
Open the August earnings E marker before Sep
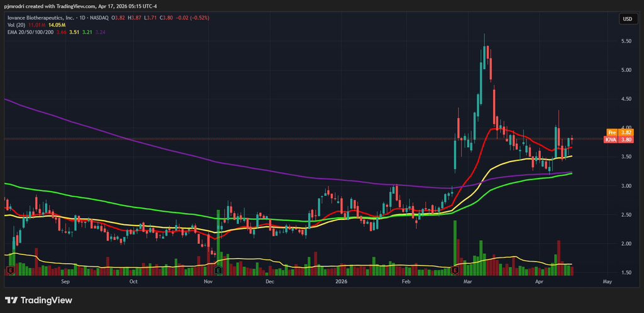[11, 270]
